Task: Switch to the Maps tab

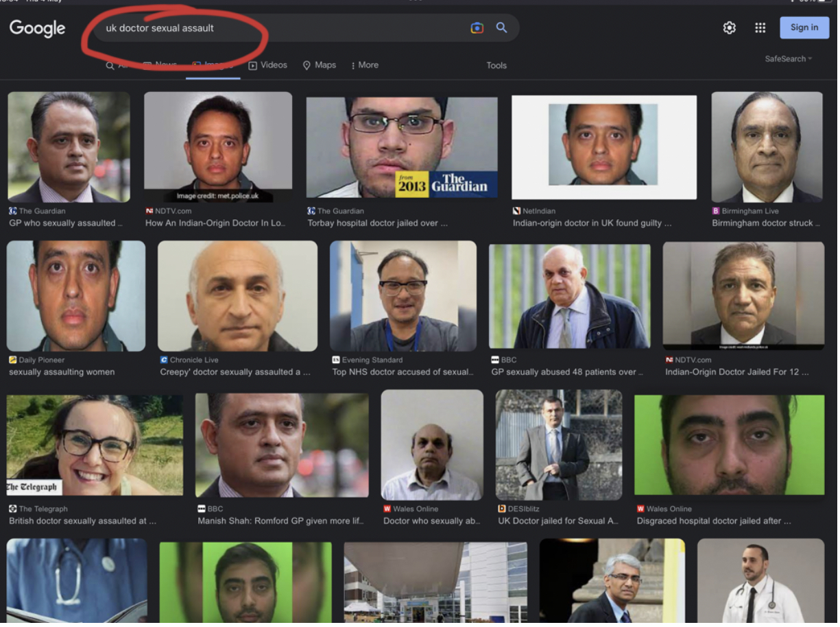Action: (x=320, y=65)
